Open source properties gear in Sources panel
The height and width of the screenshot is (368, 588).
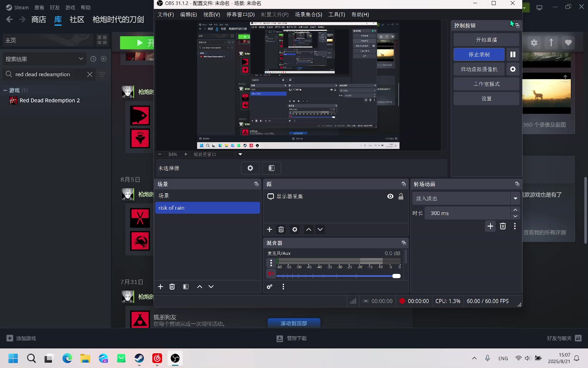point(295,229)
